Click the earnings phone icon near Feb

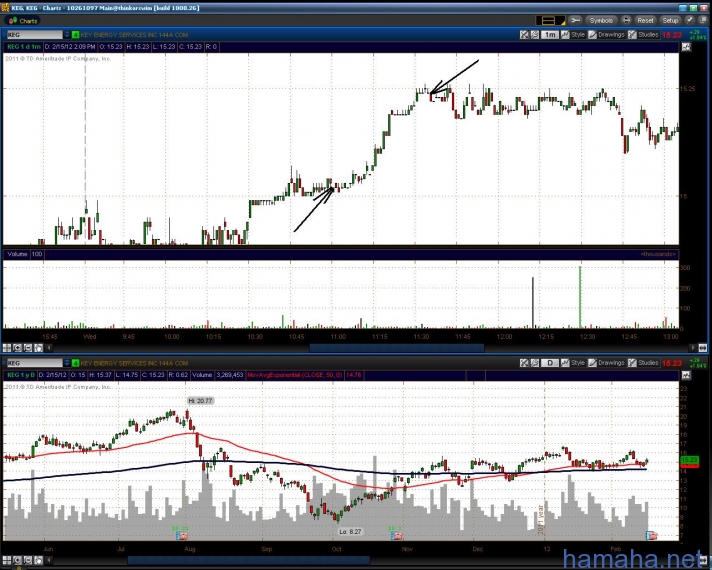652,536
